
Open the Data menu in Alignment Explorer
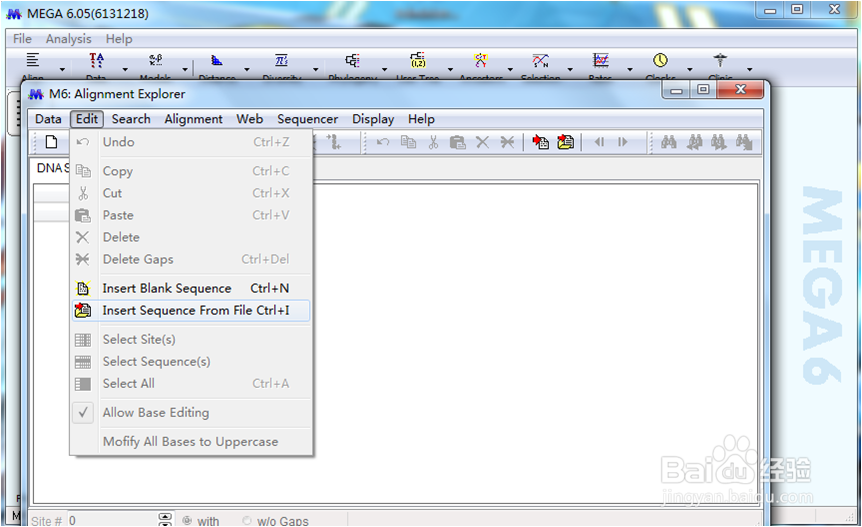coord(48,119)
